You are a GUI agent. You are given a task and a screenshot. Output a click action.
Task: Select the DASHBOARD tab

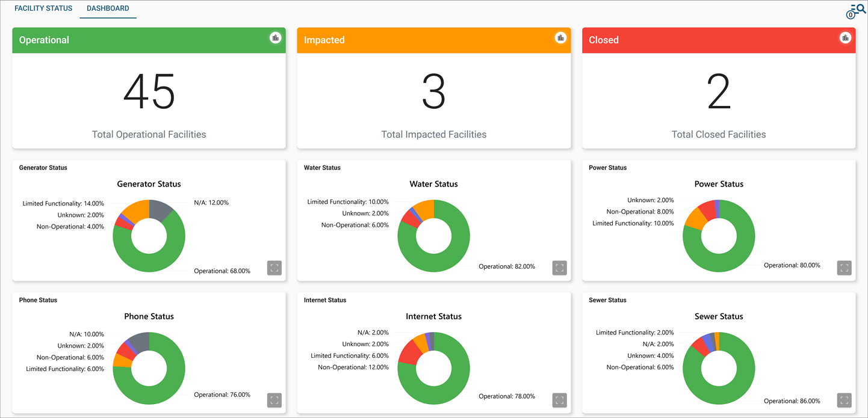pos(108,8)
